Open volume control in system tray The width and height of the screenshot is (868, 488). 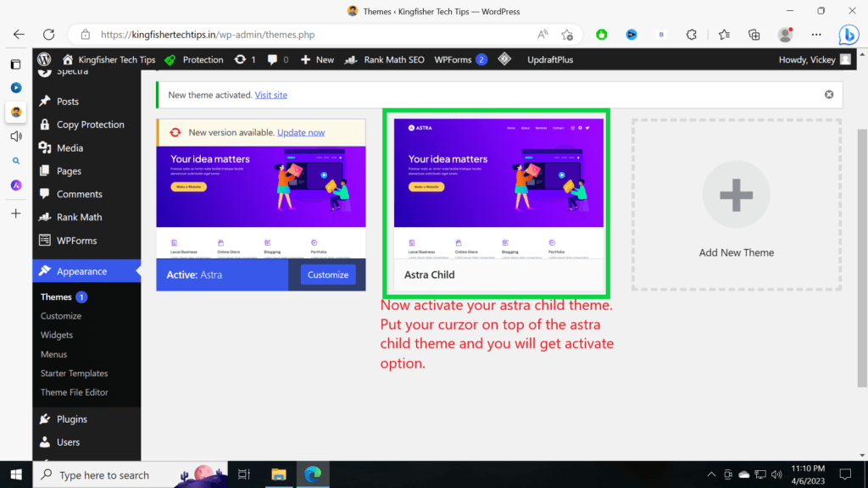776,474
